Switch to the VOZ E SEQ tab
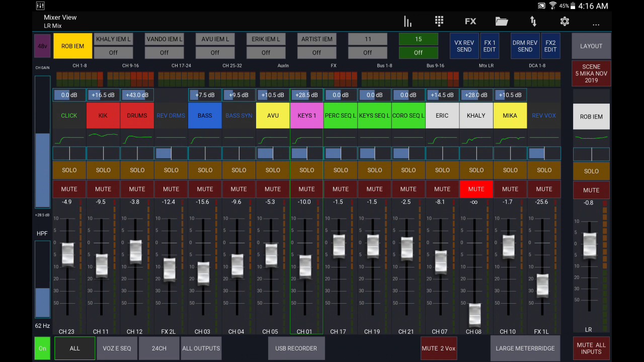The image size is (644, 362). (x=117, y=348)
